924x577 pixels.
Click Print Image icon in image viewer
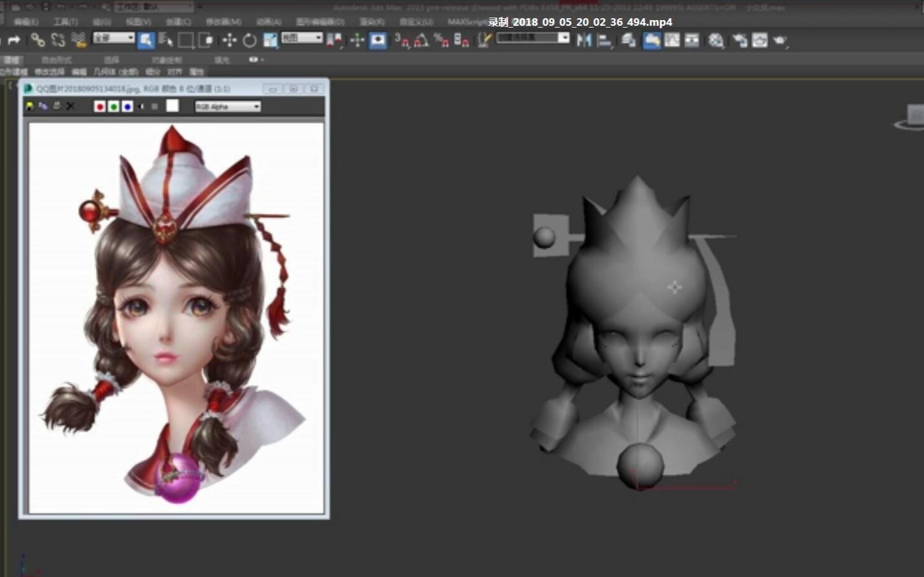(57, 106)
